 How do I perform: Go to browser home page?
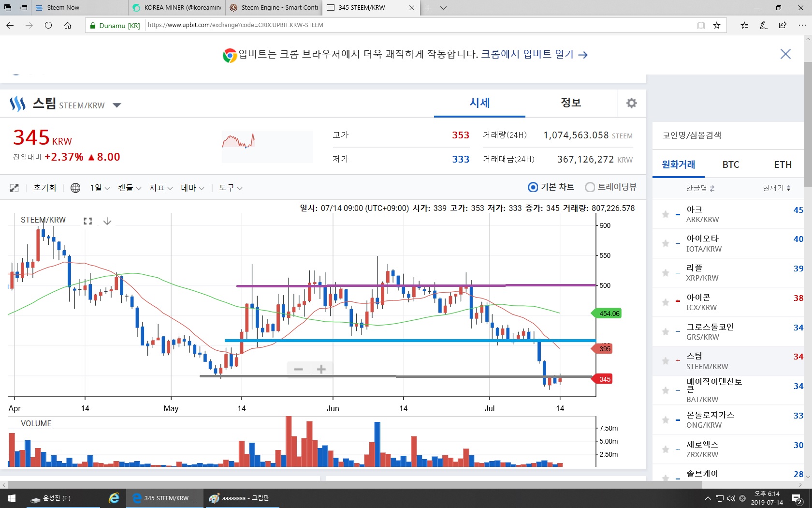click(x=68, y=25)
